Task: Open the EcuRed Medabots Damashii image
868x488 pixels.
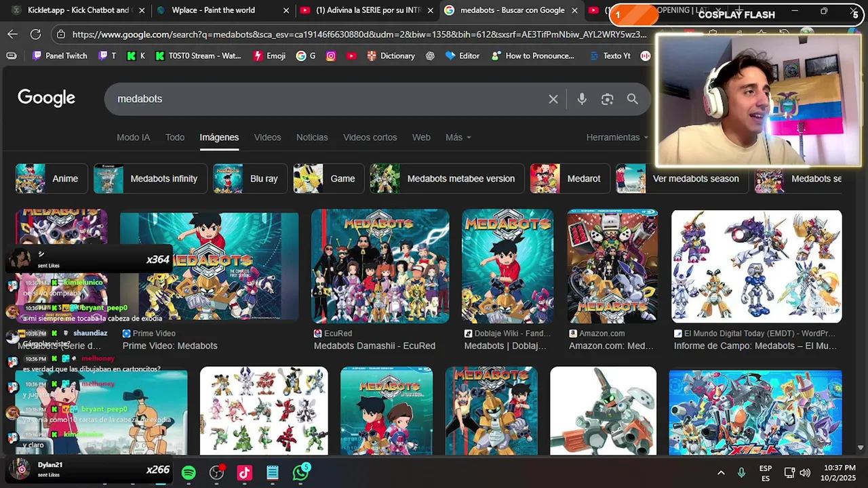Action: click(x=380, y=266)
